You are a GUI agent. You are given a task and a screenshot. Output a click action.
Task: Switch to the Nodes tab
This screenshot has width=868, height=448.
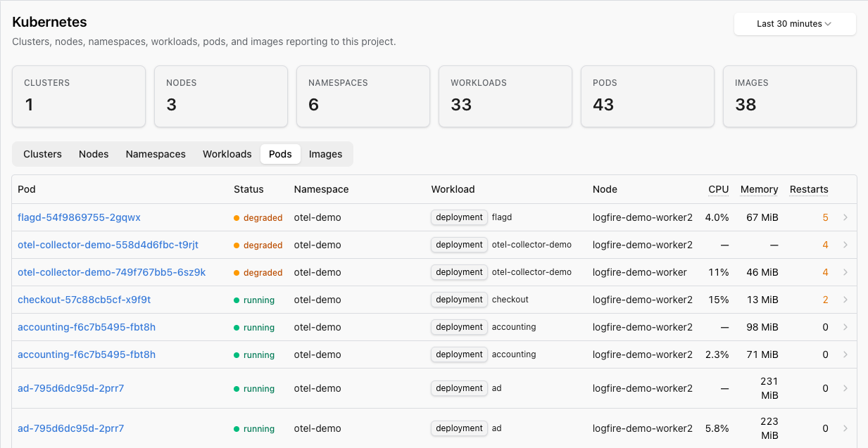(94, 154)
